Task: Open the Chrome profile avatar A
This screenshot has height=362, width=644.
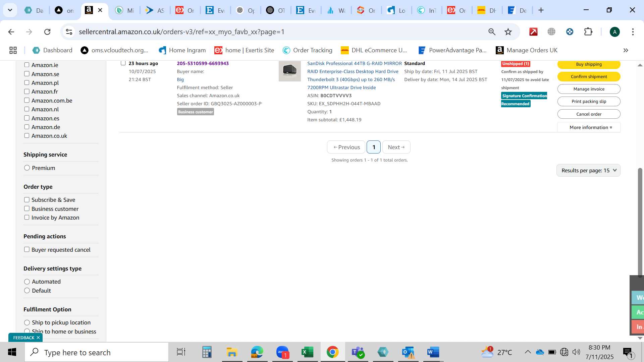Action: click(x=614, y=32)
